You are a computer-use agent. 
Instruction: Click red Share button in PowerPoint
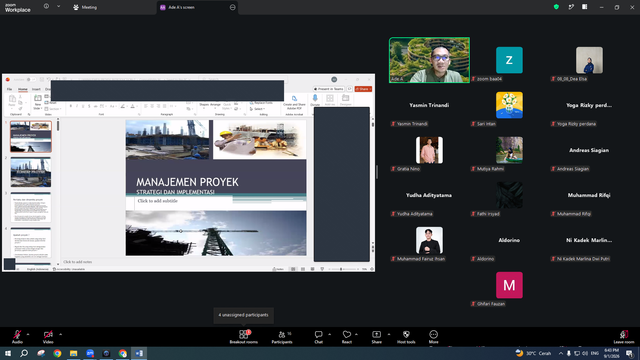(x=363, y=89)
